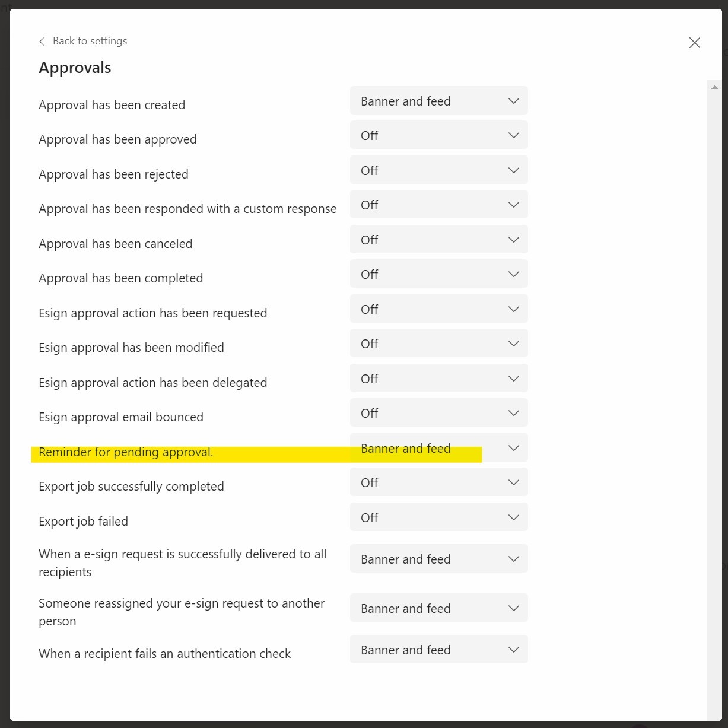Viewport: 728px width, 728px height.
Task: Expand the 'Approval has been approved' dropdown
Action: pyautogui.click(x=439, y=135)
